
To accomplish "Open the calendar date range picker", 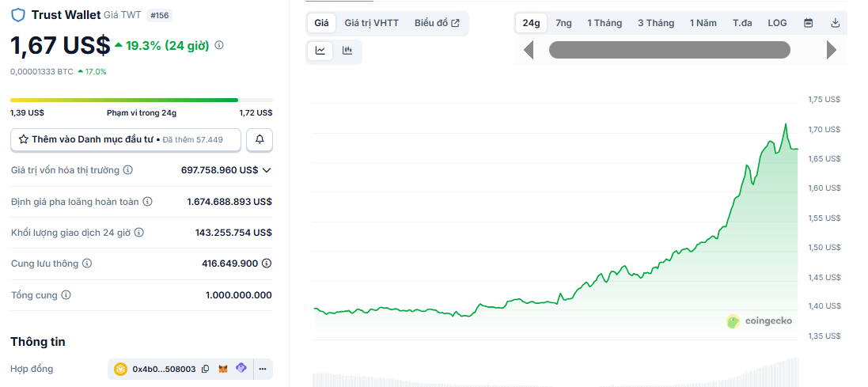I will click(x=808, y=23).
